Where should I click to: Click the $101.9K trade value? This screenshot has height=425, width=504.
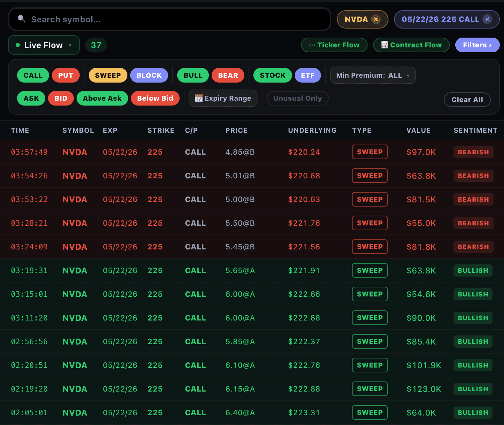[424, 365]
